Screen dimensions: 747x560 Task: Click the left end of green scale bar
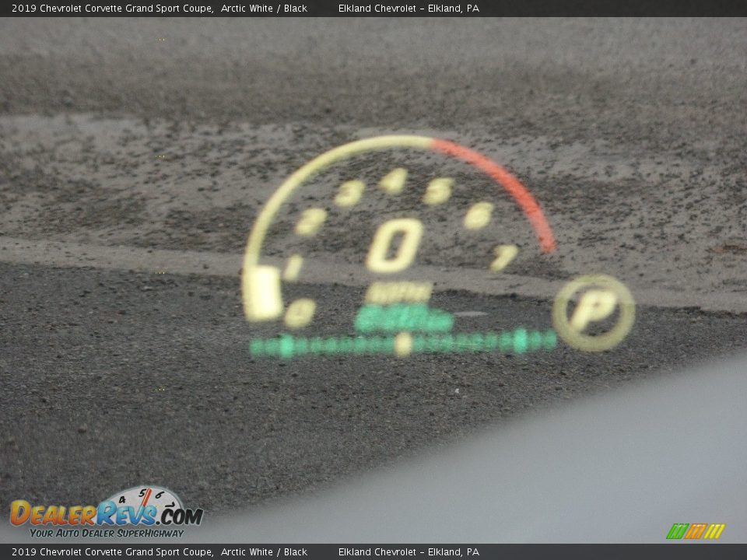tap(258, 347)
